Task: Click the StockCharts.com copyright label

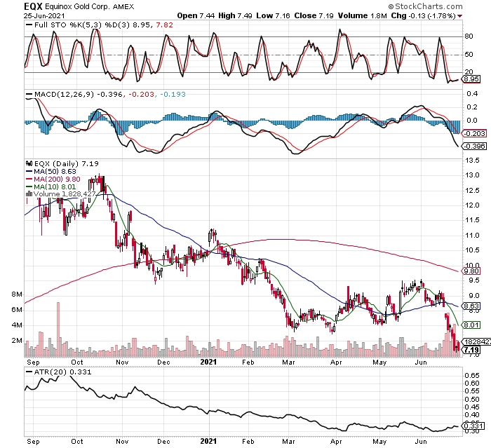Action: [x=425, y=6]
